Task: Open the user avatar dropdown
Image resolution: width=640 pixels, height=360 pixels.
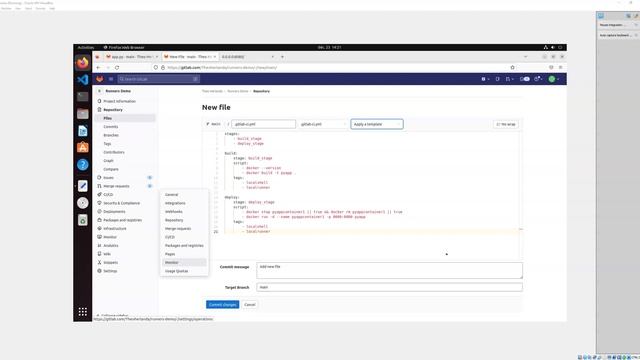Action: 553,79
